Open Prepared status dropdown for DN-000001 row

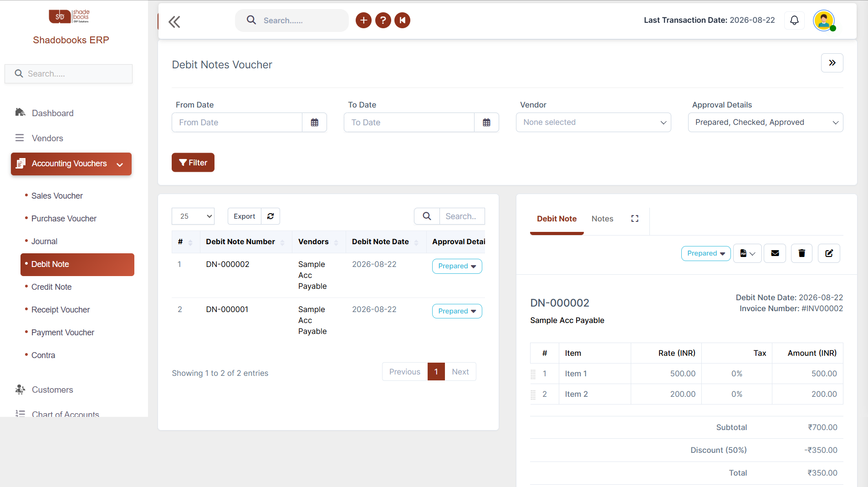457,311
